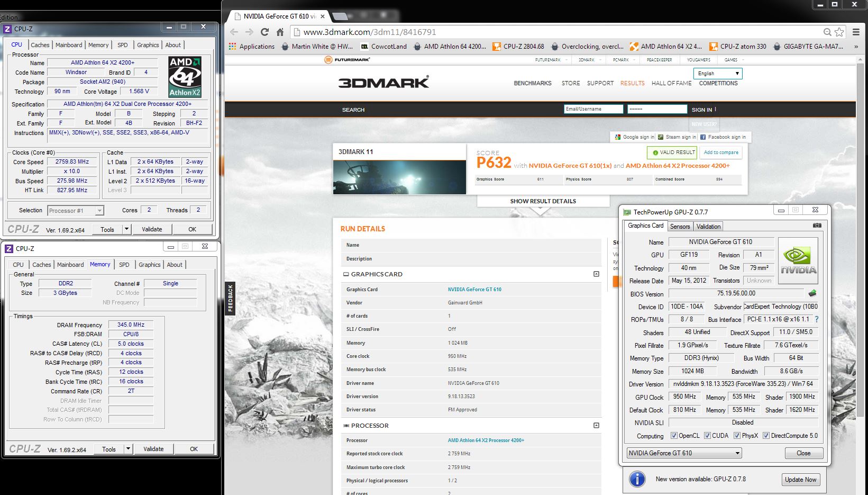868x495 pixels.
Task: Toggle the CUDA checkbox in GPU-Z
Action: [707, 436]
